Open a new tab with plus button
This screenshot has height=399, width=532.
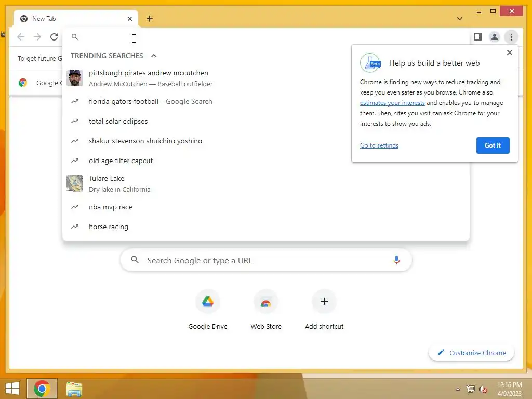150,19
